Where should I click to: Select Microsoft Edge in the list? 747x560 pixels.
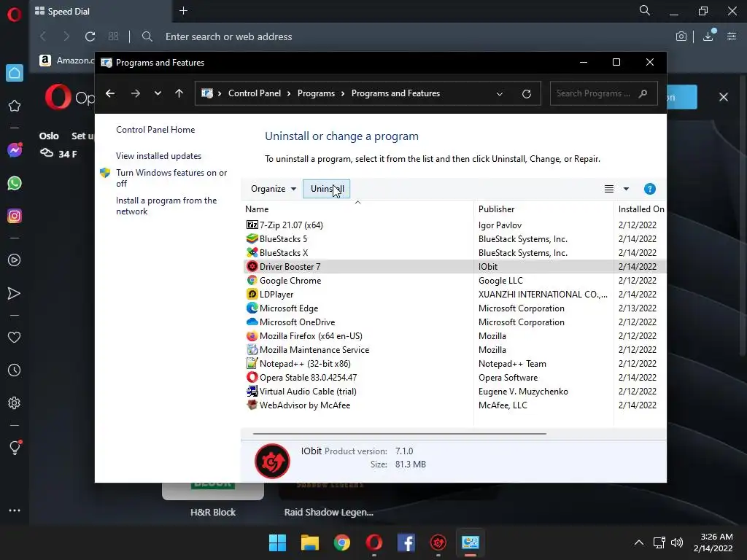(454, 308)
